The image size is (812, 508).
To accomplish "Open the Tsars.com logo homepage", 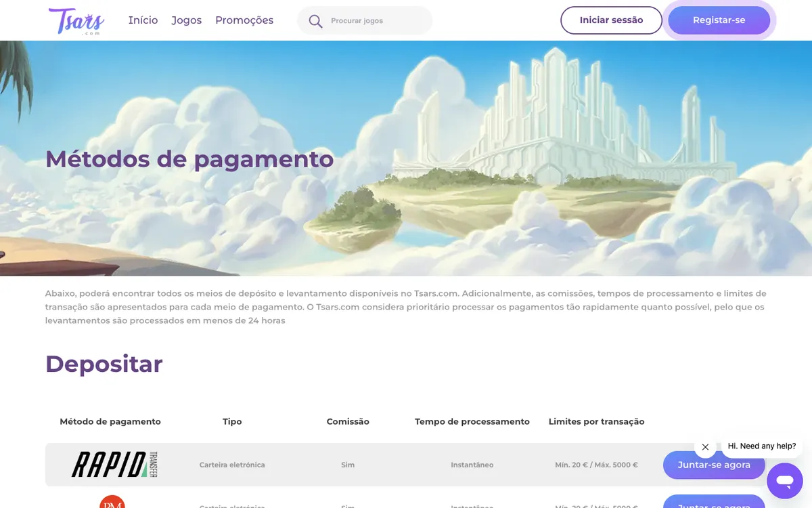I will click(x=76, y=20).
